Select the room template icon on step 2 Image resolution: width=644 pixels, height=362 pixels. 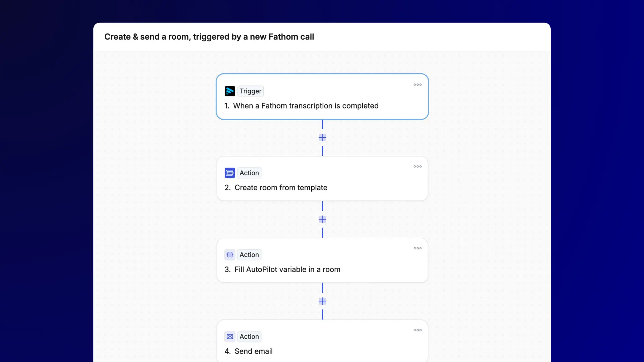point(230,173)
